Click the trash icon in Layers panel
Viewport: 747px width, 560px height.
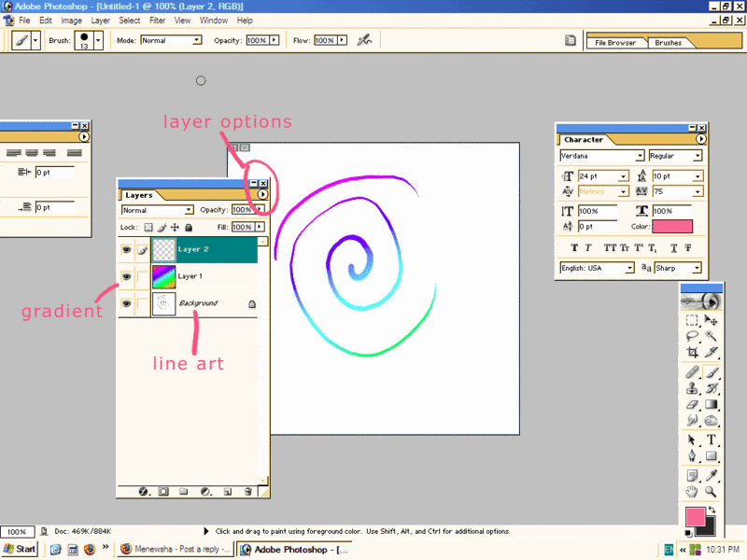tap(247, 491)
